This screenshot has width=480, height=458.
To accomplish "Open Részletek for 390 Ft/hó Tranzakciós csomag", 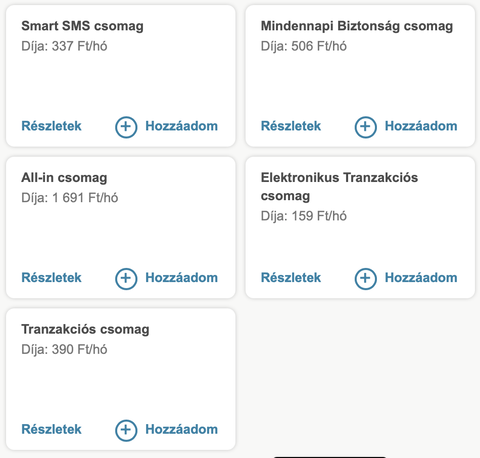I will (x=51, y=429).
